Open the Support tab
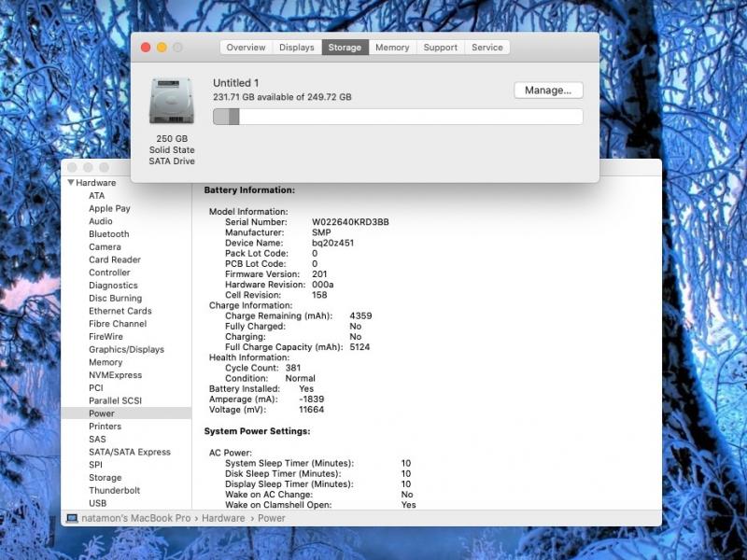747x560 pixels. tap(440, 48)
